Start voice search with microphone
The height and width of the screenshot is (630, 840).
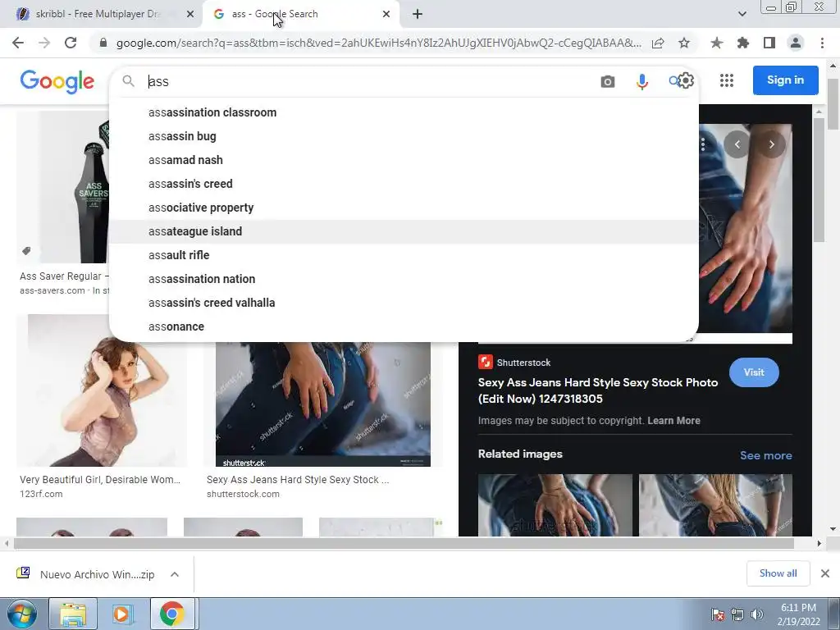pos(641,81)
